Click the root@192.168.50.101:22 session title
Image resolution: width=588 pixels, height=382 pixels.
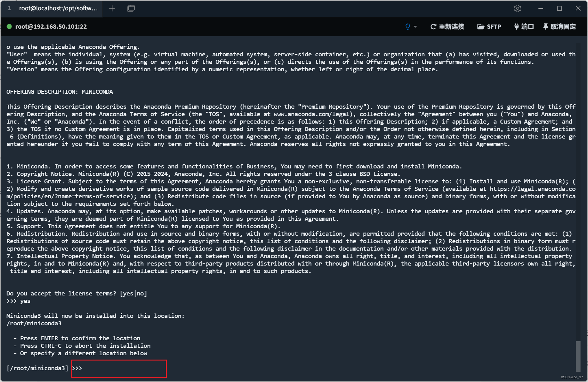[x=51, y=27]
